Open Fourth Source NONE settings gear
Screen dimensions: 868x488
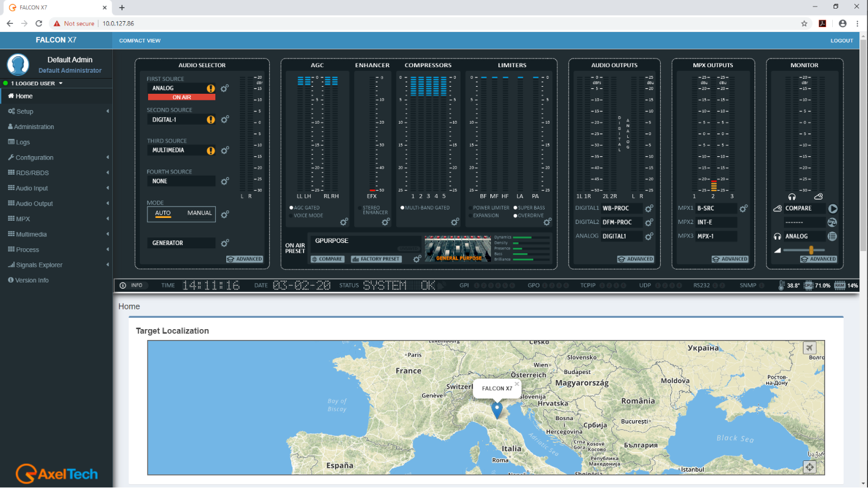[x=225, y=181]
